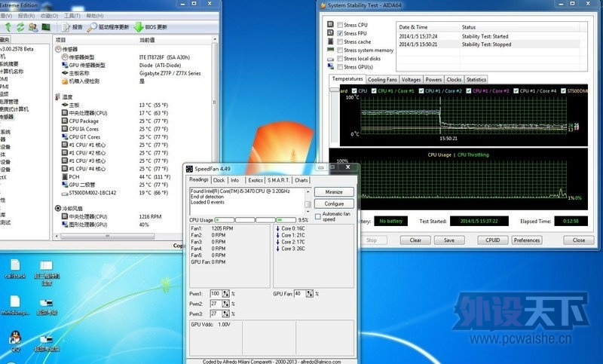
Task: Toggle the Automatic fan speed checkbox
Action: pyautogui.click(x=318, y=216)
